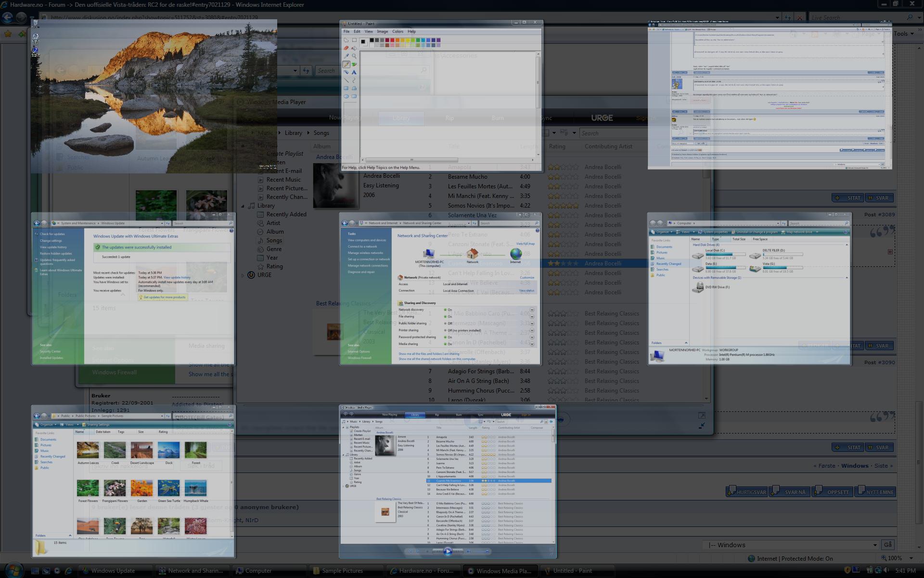Screen dimensions: 924x578
Task: Select the Rounded Rectangle tool in Paint
Action: click(x=354, y=96)
